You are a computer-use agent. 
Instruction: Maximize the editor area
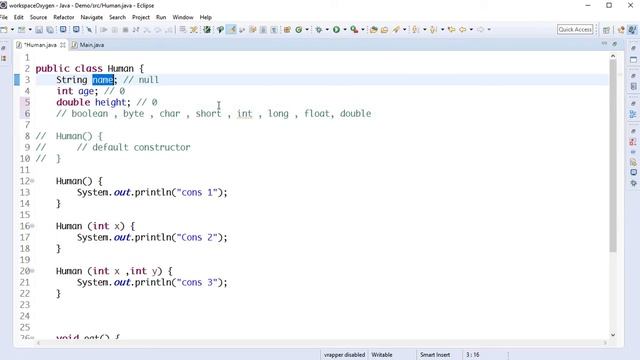[x=614, y=44]
